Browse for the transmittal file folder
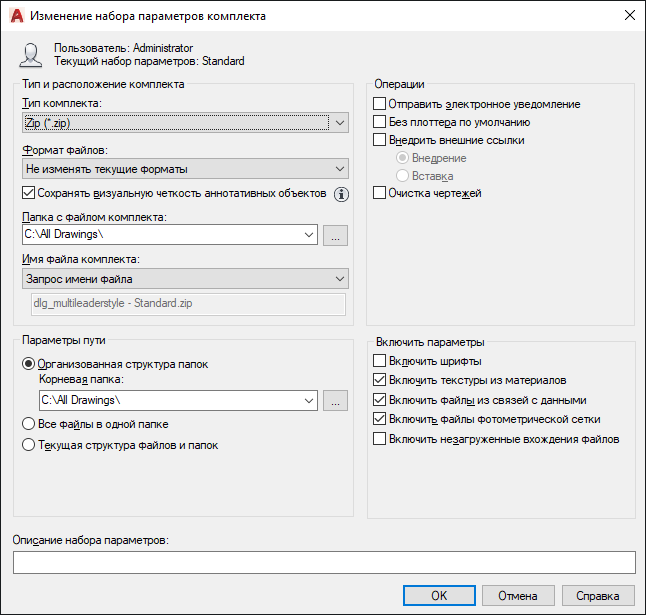Screen dimensions: 646x615 [335, 235]
